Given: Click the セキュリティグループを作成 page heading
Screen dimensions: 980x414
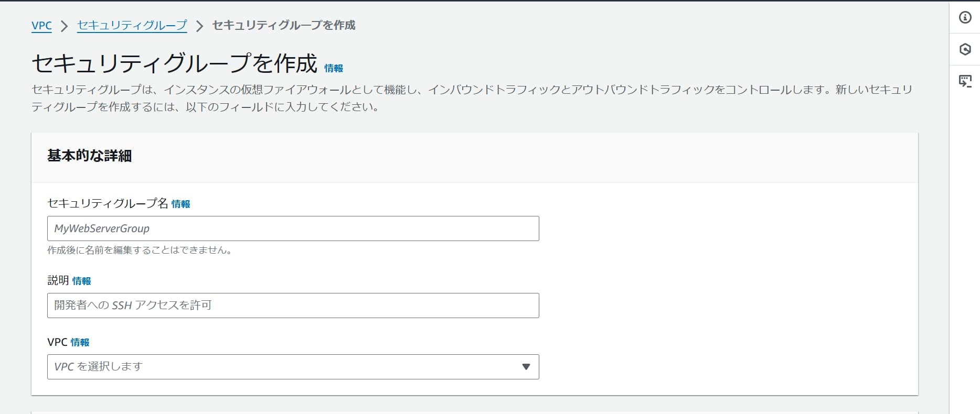Looking at the screenshot, I should pos(175,63).
